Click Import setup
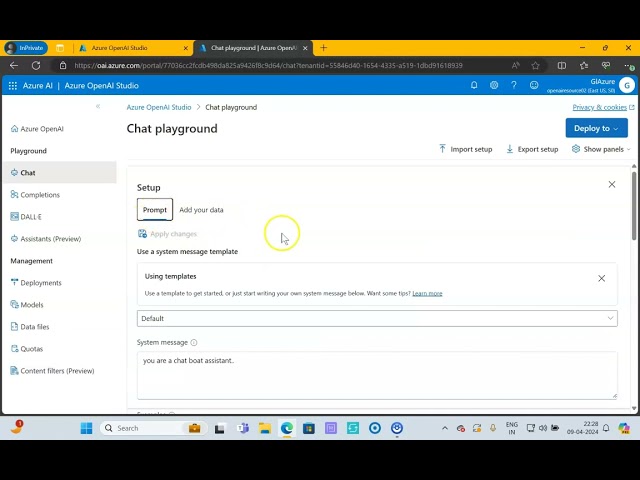 466,149
